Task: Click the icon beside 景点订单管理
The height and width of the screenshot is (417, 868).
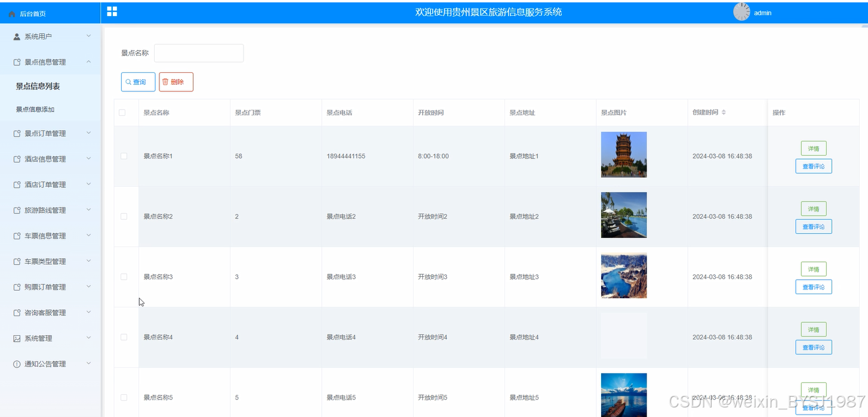Action: click(17, 134)
